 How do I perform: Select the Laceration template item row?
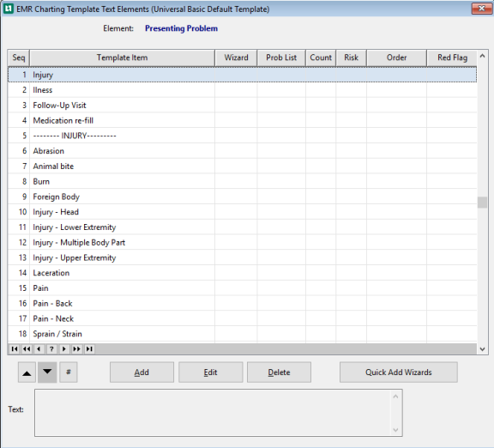coord(242,273)
